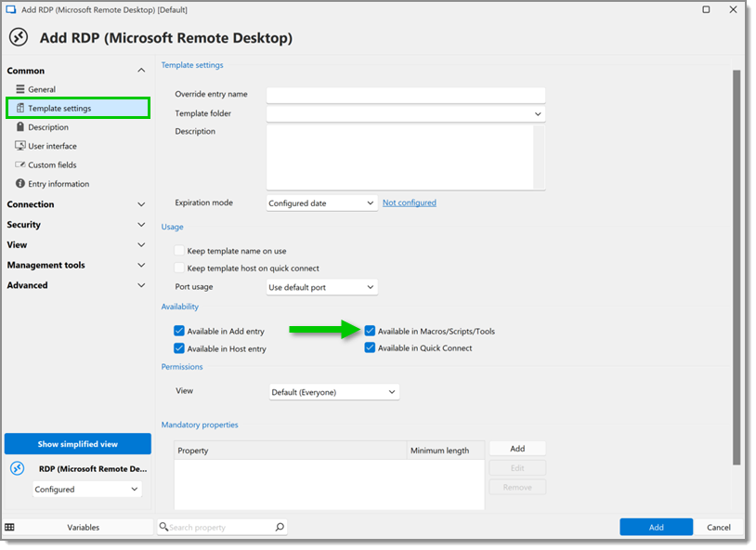756x550 pixels.
Task: Click the Cancel button
Action: [x=719, y=527]
